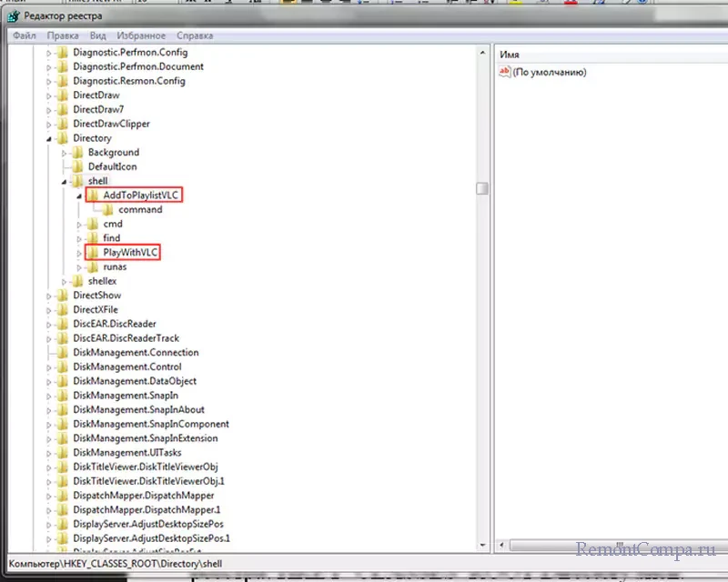
Task: Click the DefaultIcon folder icon
Action: 77,167
